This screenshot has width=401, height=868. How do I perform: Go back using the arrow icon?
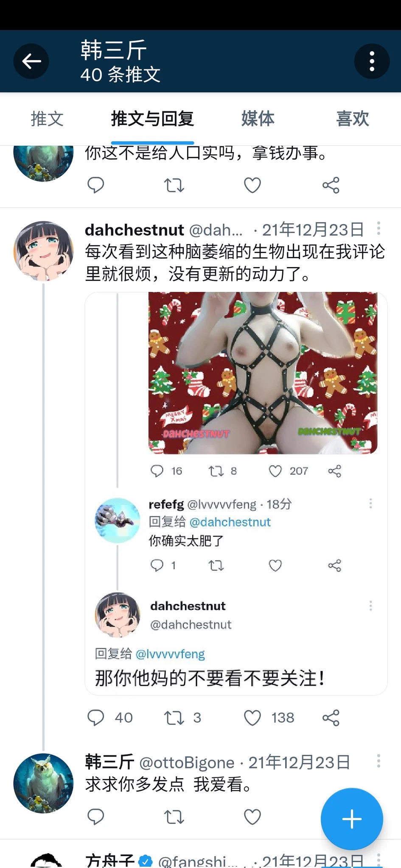(x=31, y=61)
